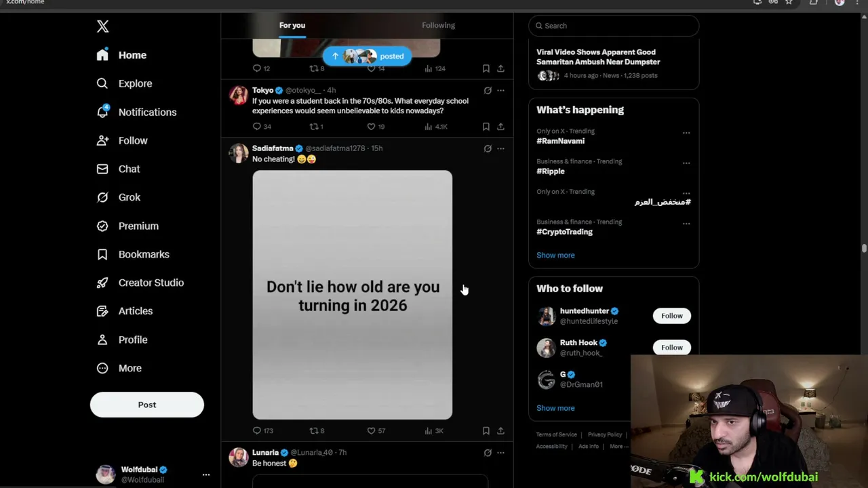The height and width of the screenshot is (488, 868).
Task: Like Sadiafatma's post
Action: coord(371,430)
